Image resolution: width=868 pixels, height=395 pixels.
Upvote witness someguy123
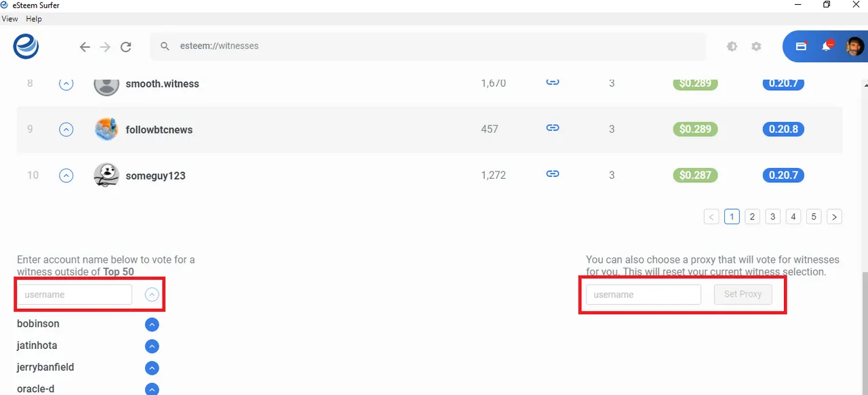click(66, 175)
